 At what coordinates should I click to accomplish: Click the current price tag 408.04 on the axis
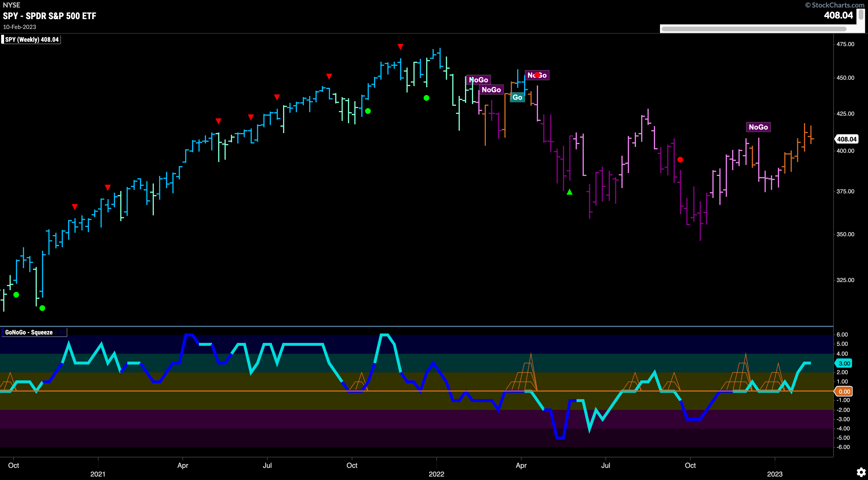click(847, 139)
